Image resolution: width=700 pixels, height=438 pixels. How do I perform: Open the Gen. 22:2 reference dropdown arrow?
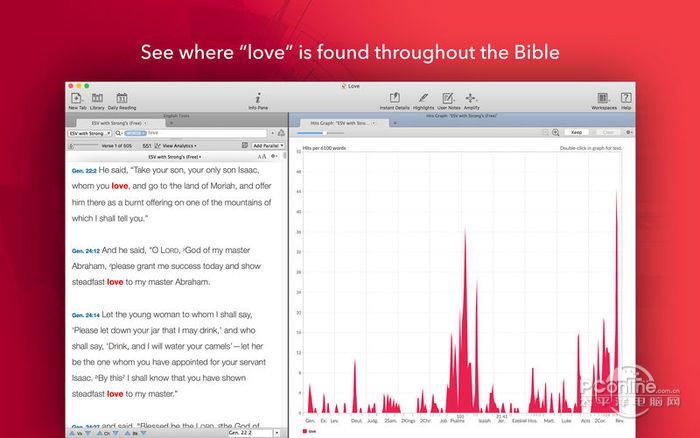[x=277, y=433]
